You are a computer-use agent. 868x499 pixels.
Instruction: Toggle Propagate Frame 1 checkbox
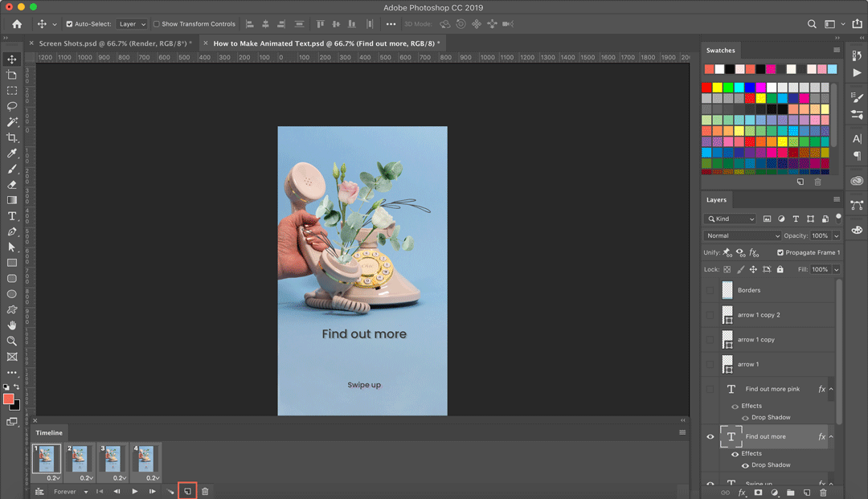point(780,252)
